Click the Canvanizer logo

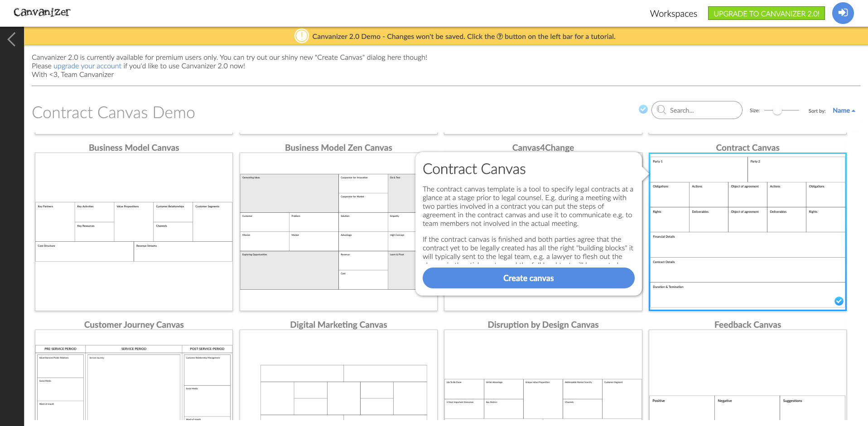[42, 12]
